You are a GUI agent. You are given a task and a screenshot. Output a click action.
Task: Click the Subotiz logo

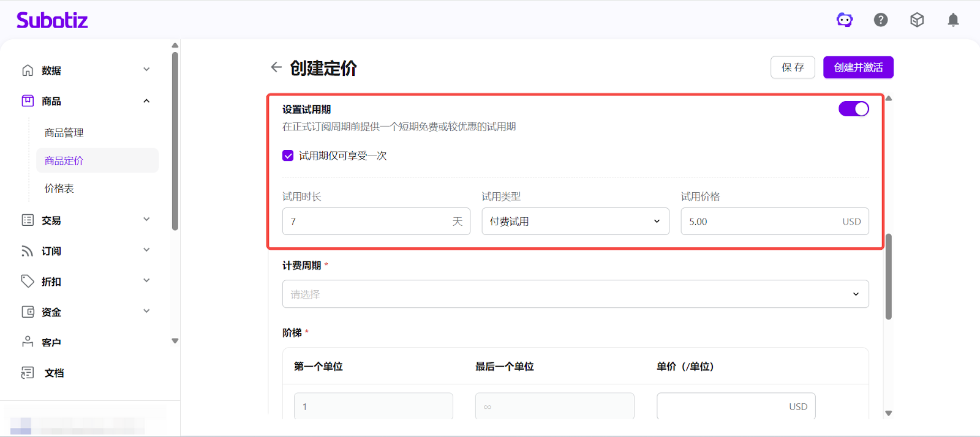(52, 20)
